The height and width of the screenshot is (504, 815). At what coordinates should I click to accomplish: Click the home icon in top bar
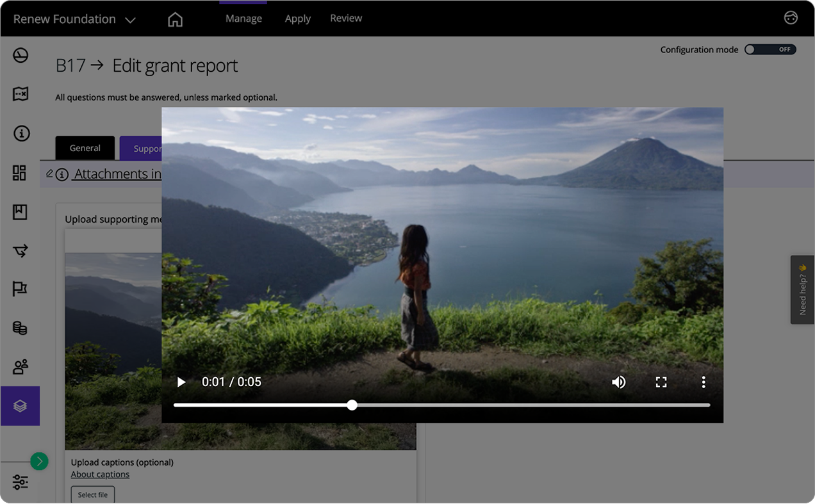coord(175,19)
